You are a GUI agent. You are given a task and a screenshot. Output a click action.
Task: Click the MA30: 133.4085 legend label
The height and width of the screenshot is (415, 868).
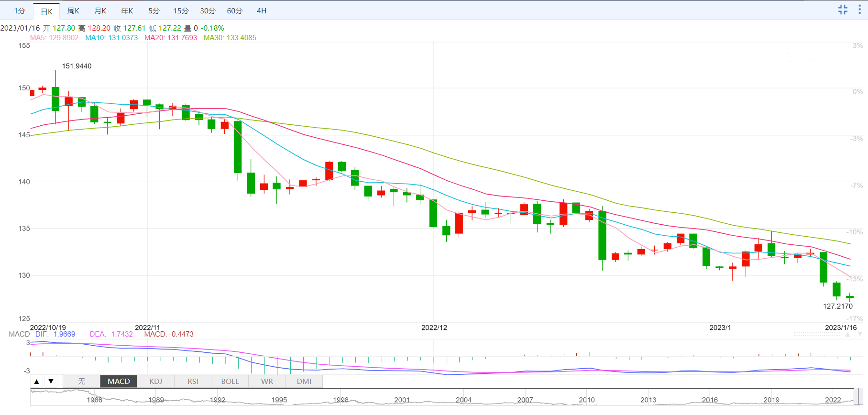(x=230, y=38)
